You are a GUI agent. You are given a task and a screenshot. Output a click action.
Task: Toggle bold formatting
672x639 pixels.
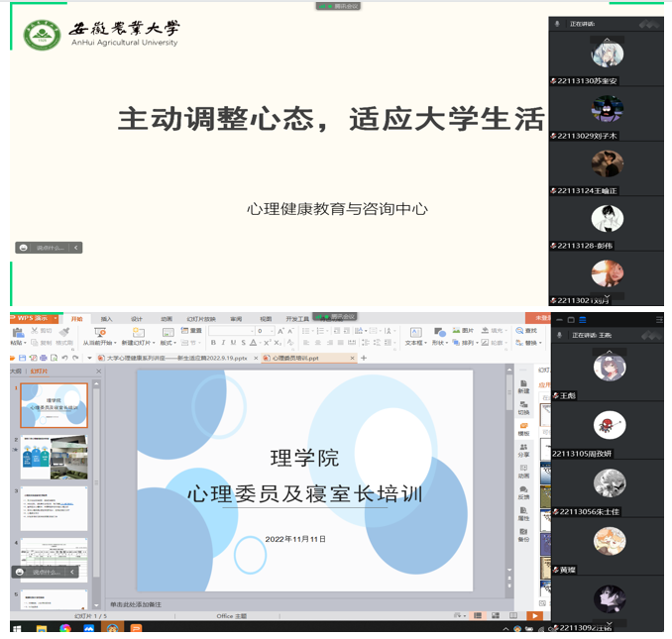pos(212,343)
